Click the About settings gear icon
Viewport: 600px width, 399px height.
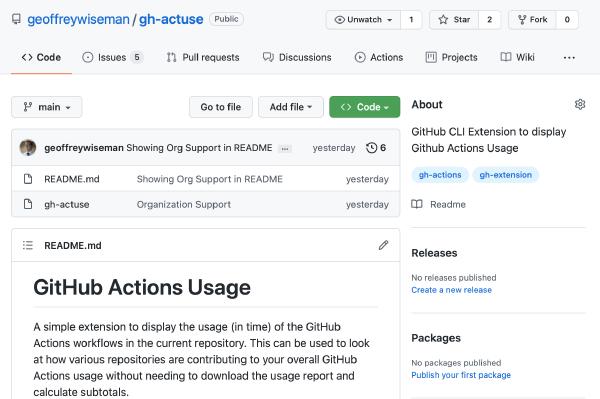pos(580,104)
